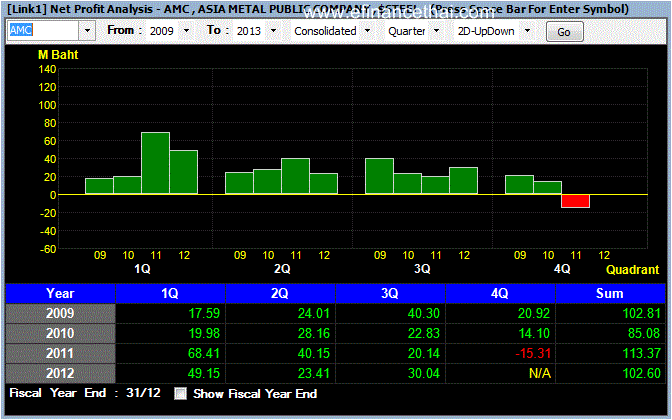Click the 40.30 cell for 2009 3Q

click(x=390, y=314)
